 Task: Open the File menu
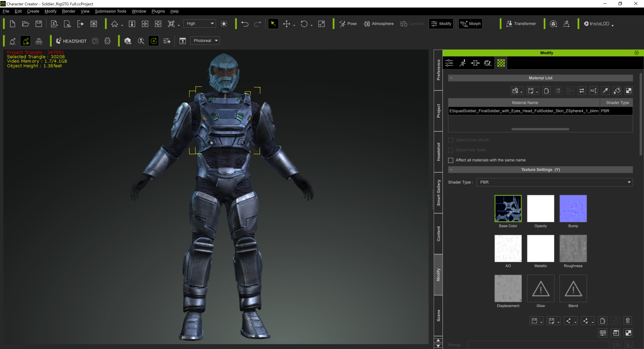pyautogui.click(x=6, y=11)
